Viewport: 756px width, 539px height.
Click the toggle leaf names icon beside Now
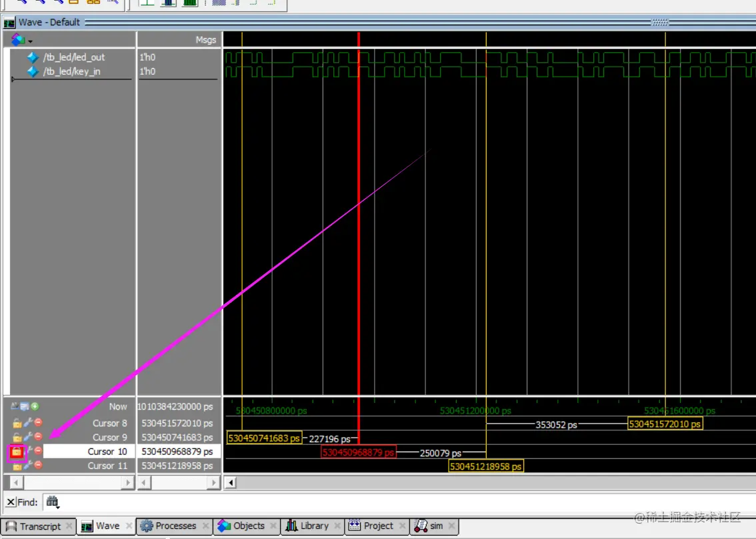(15, 406)
